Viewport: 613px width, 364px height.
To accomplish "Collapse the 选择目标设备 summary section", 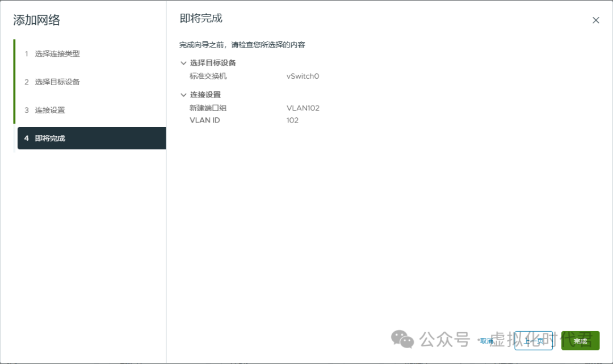I will pos(182,62).
